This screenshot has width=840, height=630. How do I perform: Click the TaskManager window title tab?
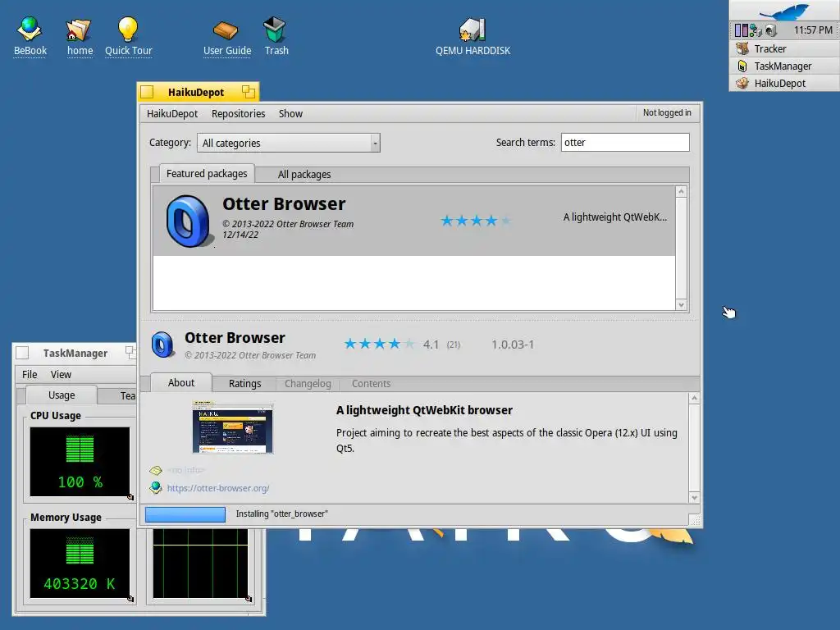tap(75, 353)
